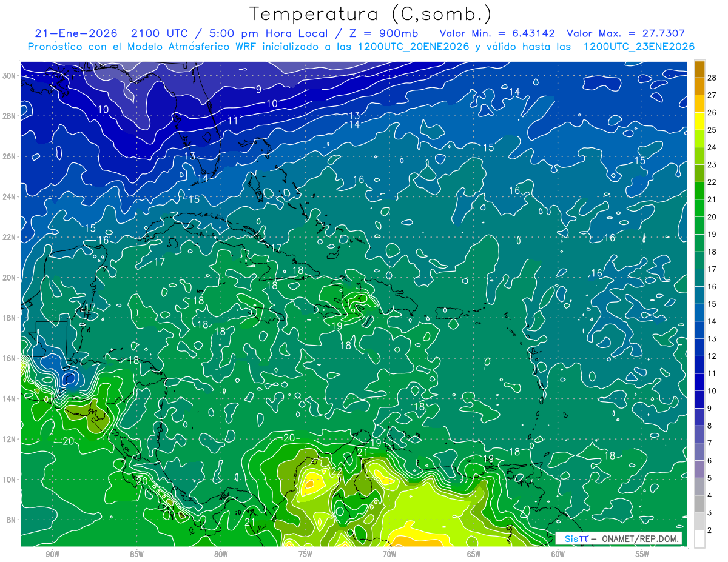Click the blue legend swatch between 10 and 11
728x562 pixels.
coord(699,382)
